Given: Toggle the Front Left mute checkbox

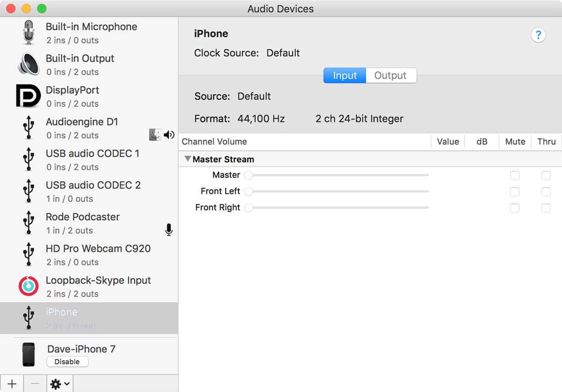Looking at the screenshot, I should pyautogui.click(x=515, y=192).
